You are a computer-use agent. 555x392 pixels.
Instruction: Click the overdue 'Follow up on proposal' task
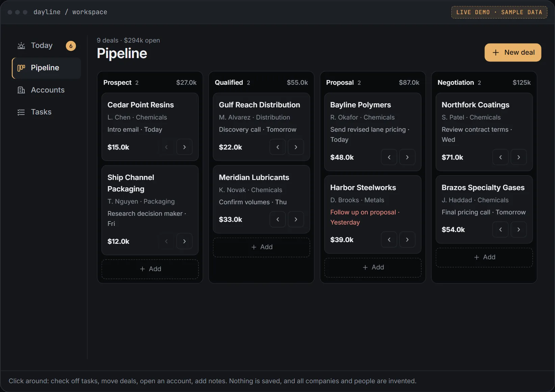(365, 217)
